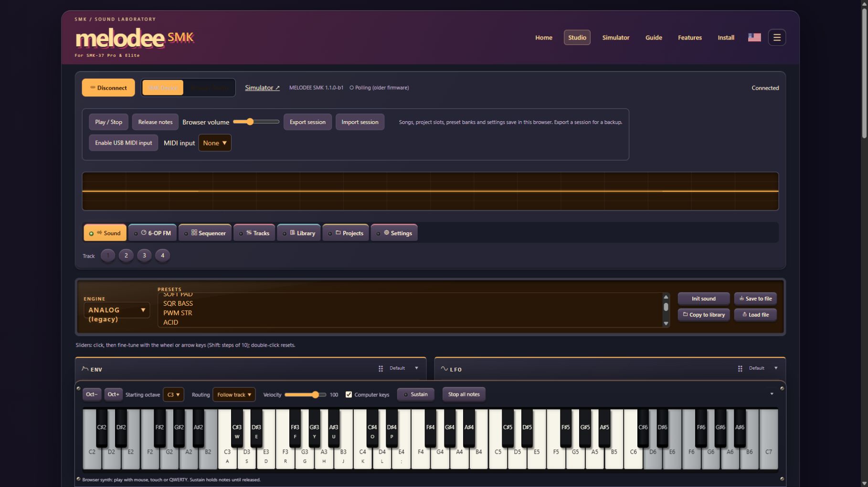Click top-right resize handle of keyboard panel
Viewport: 868px width, 487px height.
click(x=782, y=388)
